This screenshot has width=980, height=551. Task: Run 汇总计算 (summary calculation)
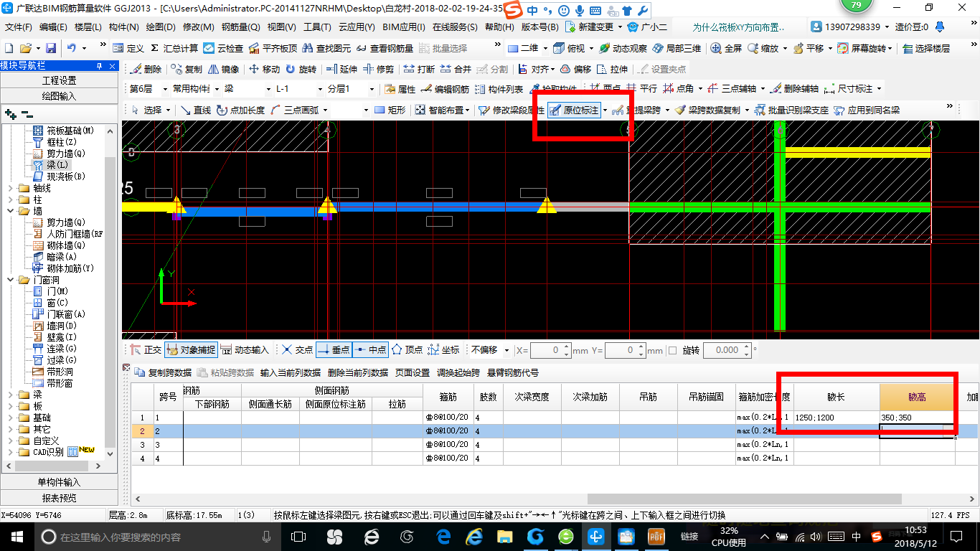click(x=174, y=48)
